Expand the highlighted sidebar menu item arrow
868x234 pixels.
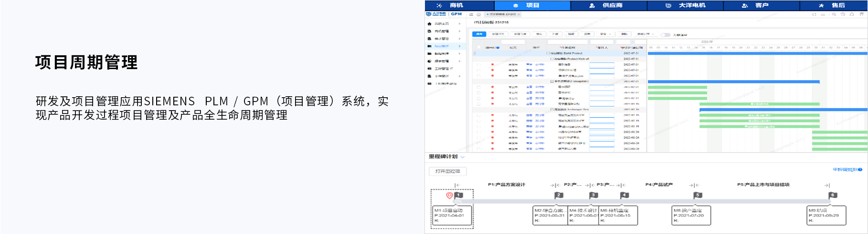coord(459,46)
